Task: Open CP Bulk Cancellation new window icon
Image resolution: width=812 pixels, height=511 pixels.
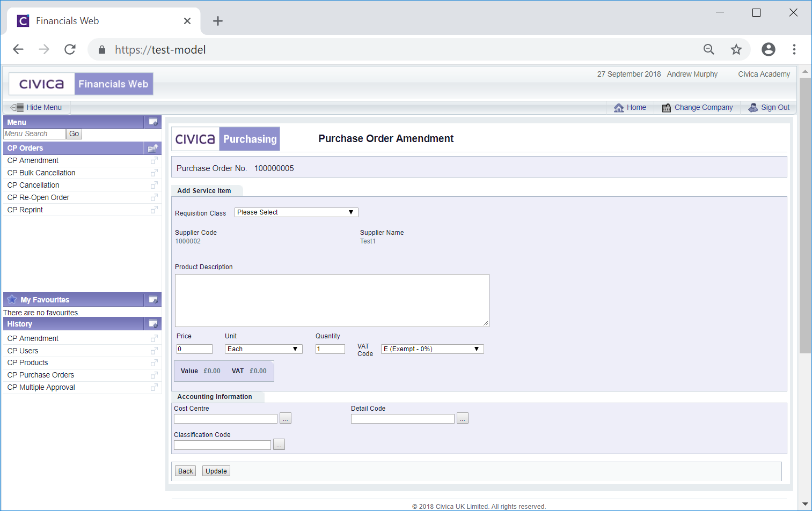Action: click(154, 173)
